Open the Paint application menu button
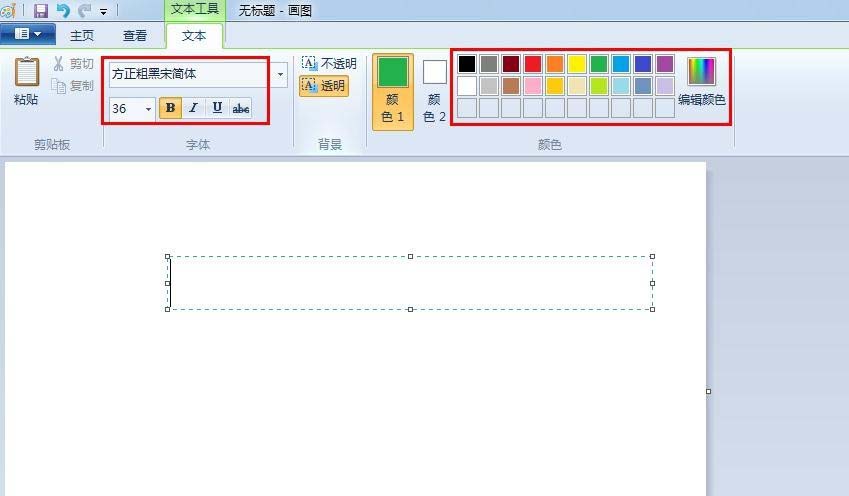The width and height of the screenshot is (849, 496). click(x=28, y=34)
